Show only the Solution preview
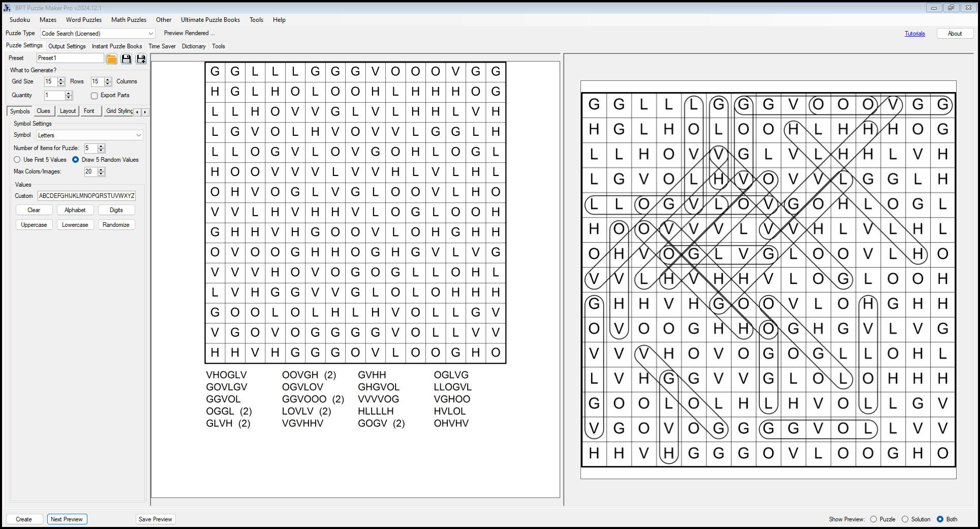Viewport: 980px width, 529px height. [905, 519]
